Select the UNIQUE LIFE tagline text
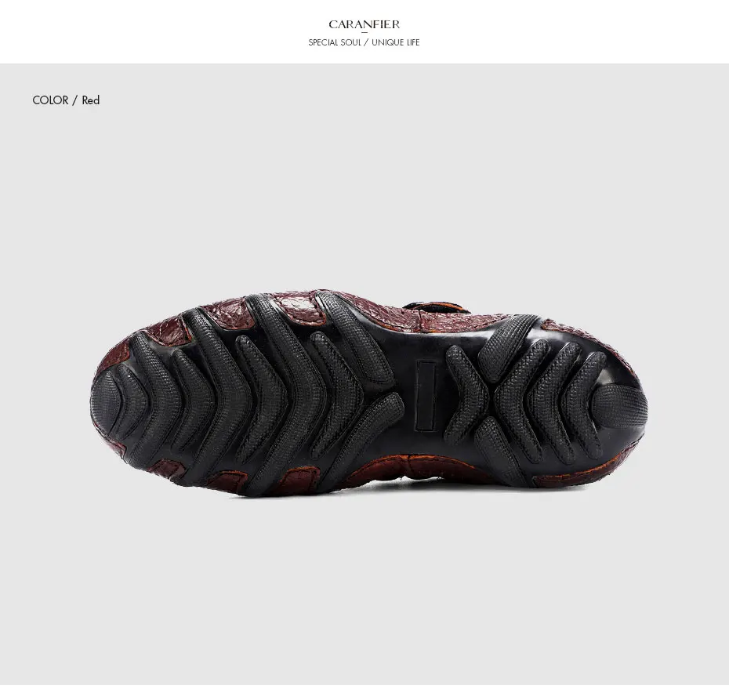The image size is (729, 700). click(x=396, y=42)
